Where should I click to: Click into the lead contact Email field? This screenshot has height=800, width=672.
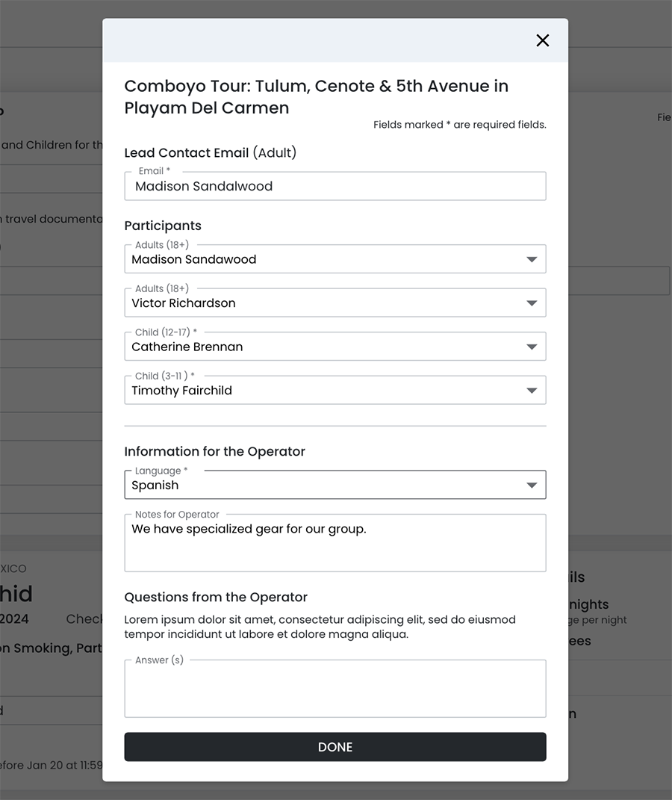(x=335, y=187)
